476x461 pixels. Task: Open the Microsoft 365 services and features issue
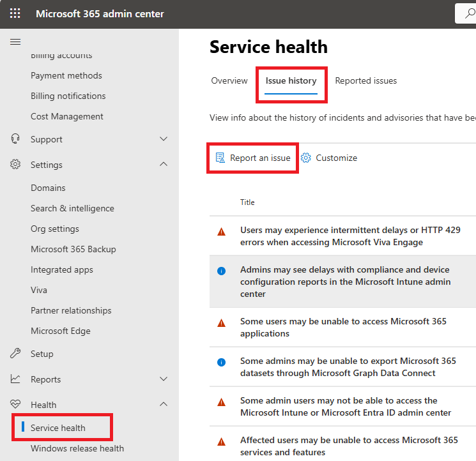(349, 446)
